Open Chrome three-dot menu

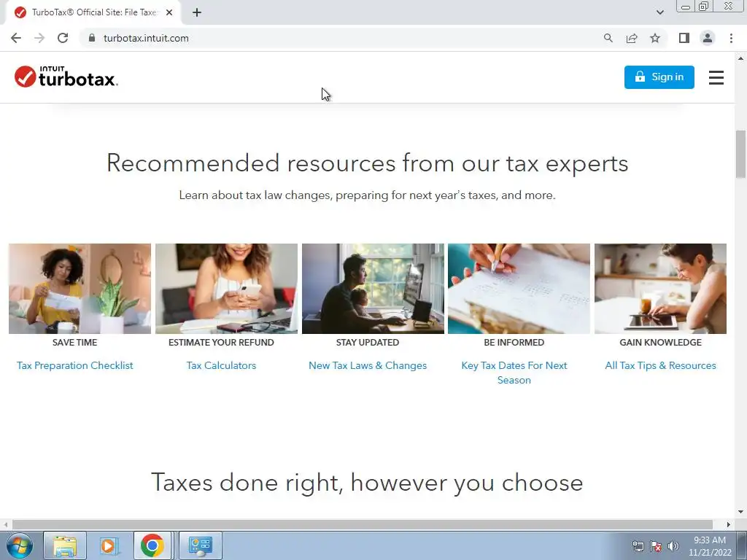click(731, 38)
